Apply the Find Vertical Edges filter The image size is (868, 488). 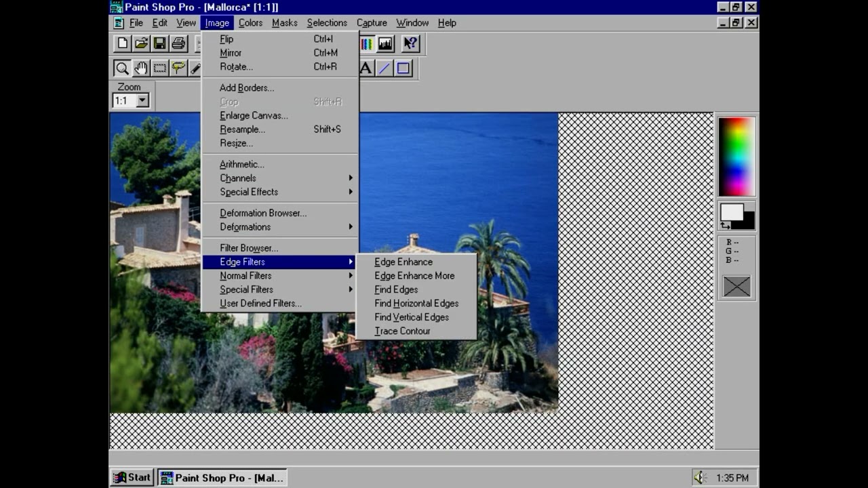click(x=416, y=317)
